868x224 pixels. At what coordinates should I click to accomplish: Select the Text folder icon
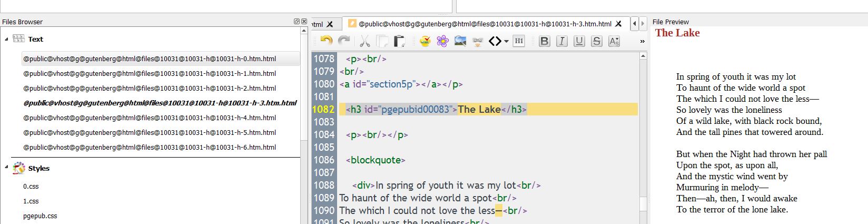[19, 38]
